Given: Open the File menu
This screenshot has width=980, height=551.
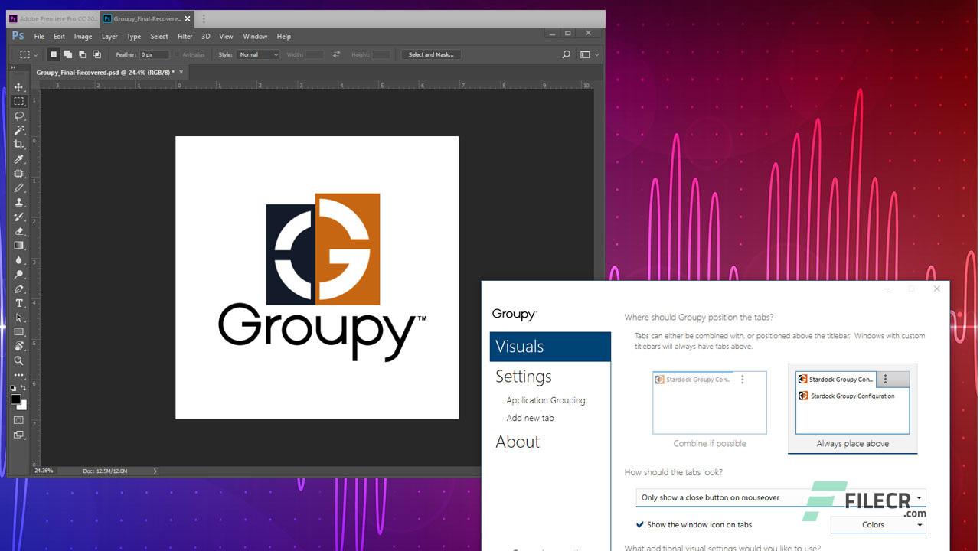Looking at the screenshot, I should [x=39, y=36].
